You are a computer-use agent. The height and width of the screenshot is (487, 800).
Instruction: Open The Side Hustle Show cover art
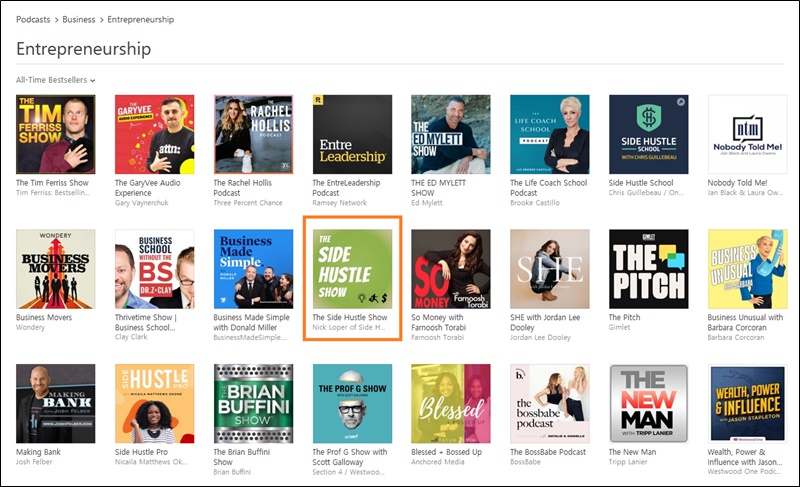(353, 269)
